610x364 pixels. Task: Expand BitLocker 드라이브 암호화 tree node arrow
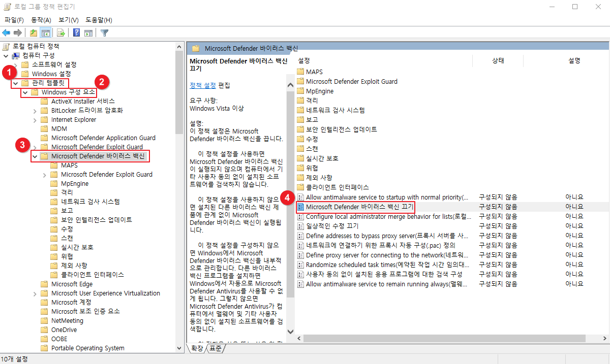[35, 110]
